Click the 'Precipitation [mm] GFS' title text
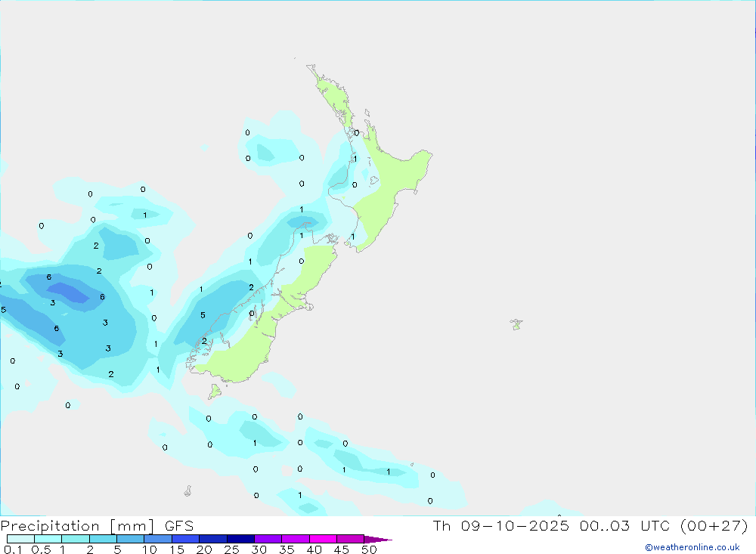Image resolution: width=756 pixels, height=554 pixels. (x=97, y=525)
